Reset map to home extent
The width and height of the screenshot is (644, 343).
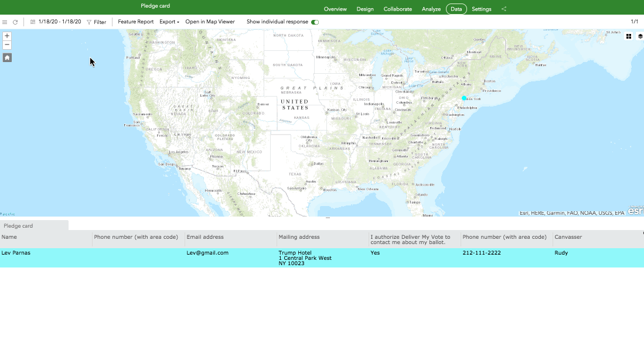(7, 57)
